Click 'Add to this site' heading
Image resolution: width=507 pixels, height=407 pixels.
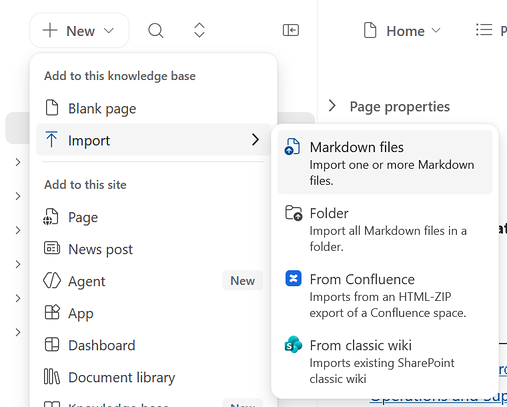tap(85, 185)
